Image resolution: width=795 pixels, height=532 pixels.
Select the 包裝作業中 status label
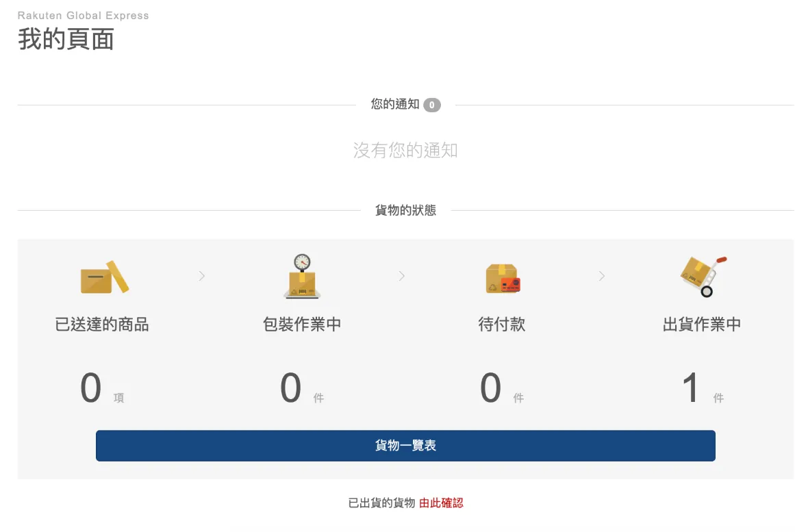pos(302,325)
